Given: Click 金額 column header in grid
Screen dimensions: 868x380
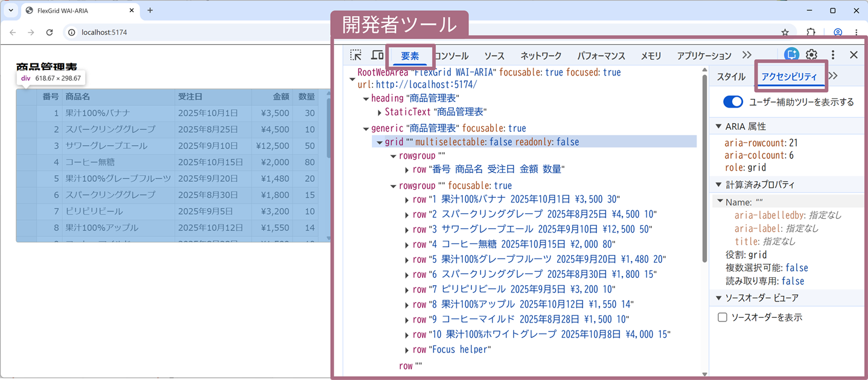Looking at the screenshot, I should pos(272,97).
